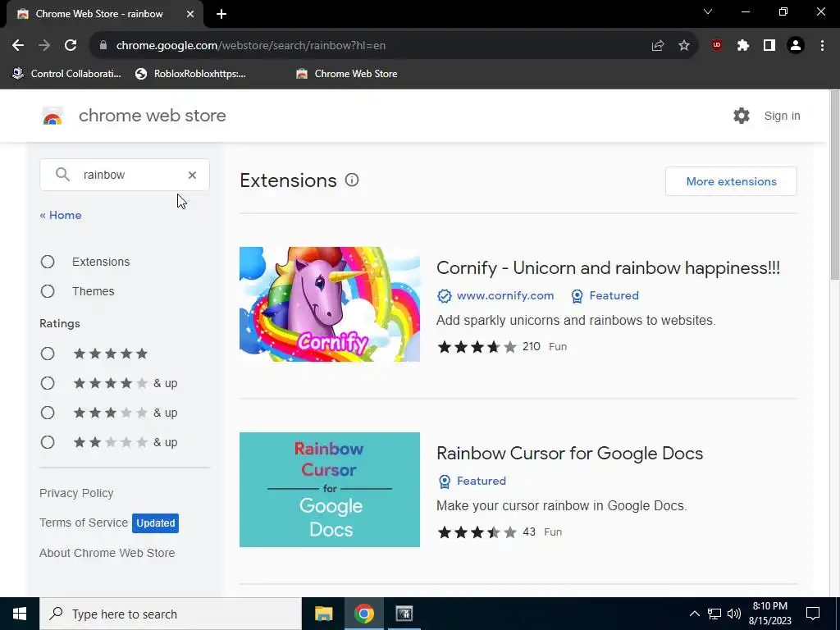Viewport: 840px width, 630px height.
Task: Open the Extensions puzzle piece menu
Action: [x=743, y=46]
